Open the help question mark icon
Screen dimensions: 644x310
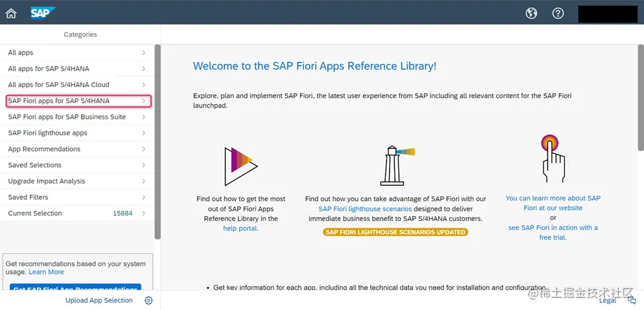(x=557, y=13)
